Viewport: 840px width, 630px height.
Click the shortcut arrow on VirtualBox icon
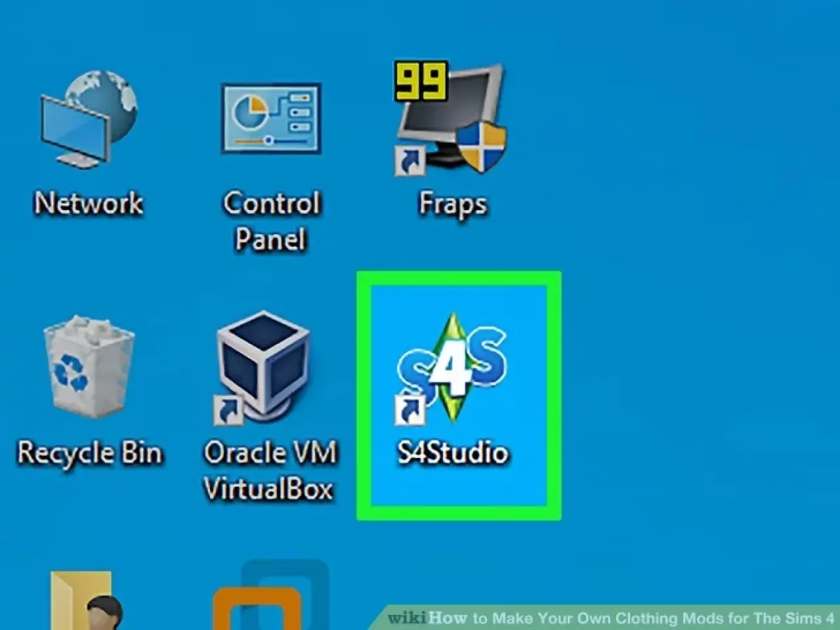tap(228, 410)
